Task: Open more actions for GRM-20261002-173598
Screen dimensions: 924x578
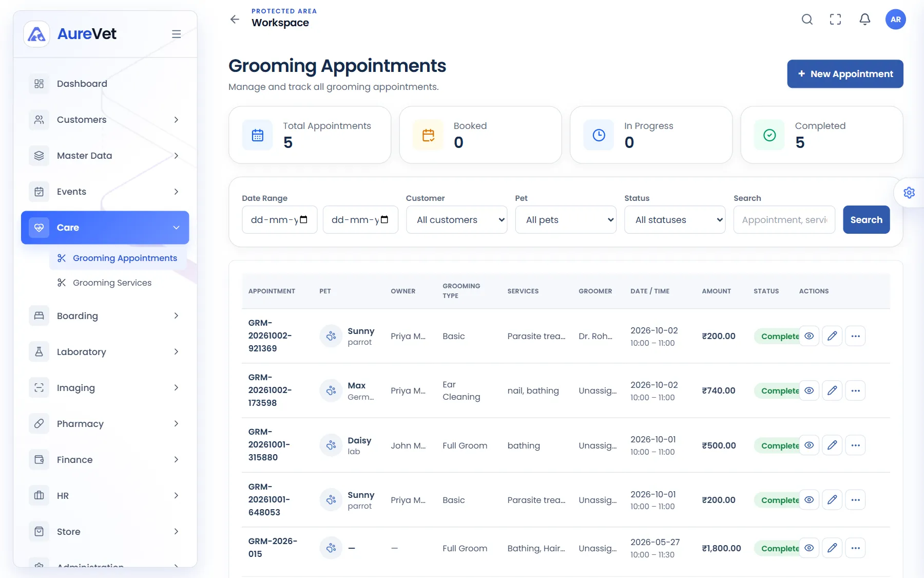Action: pyautogui.click(x=855, y=390)
